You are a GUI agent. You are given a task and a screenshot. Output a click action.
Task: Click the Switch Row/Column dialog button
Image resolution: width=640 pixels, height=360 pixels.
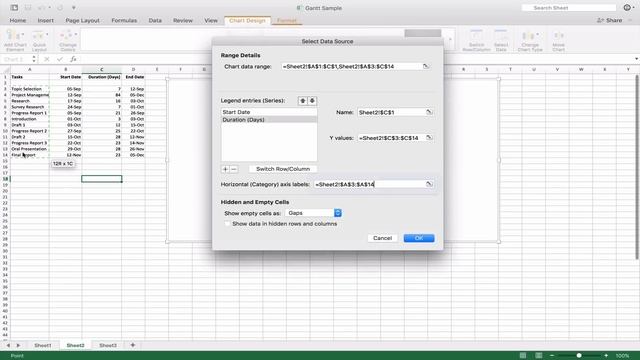283,169
